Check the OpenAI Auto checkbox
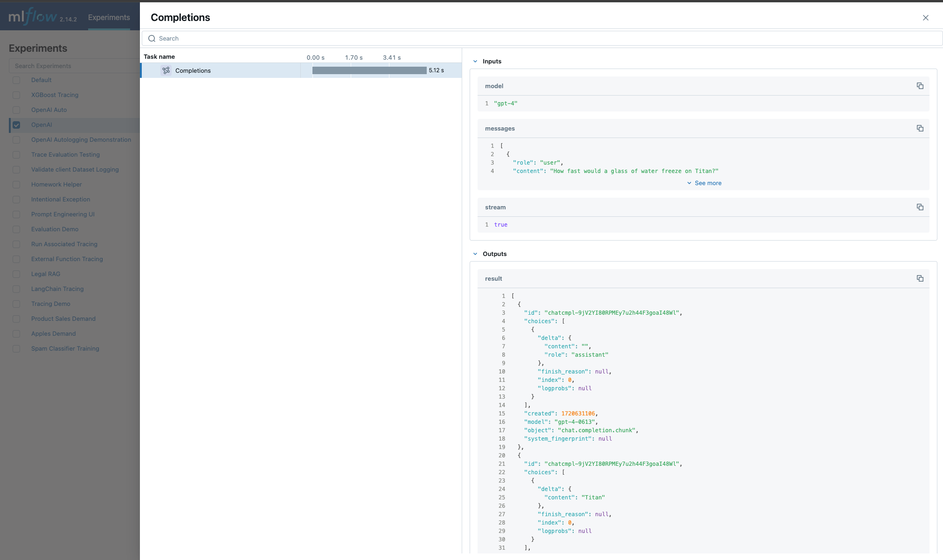Image resolution: width=943 pixels, height=560 pixels. pyautogui.click(x=16, y=110)
